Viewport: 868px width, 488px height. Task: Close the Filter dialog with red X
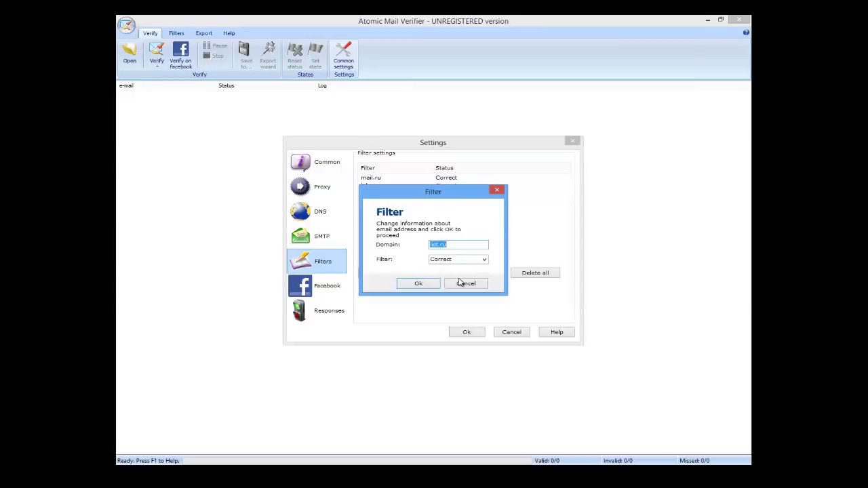pos(497,190)
